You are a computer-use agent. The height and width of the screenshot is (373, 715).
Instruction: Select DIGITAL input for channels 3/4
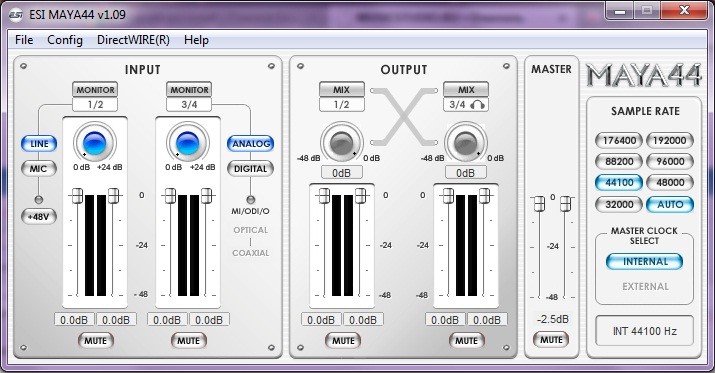(x=250, y=169)
